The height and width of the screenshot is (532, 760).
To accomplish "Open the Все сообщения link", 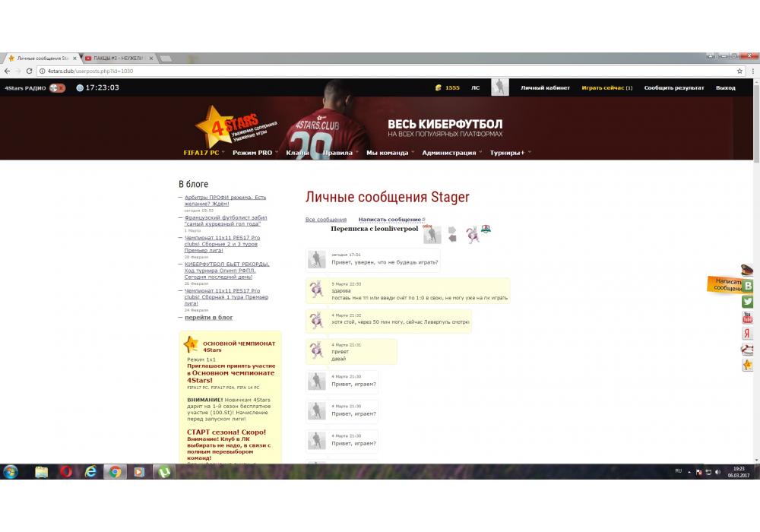I will click(326, 220).
